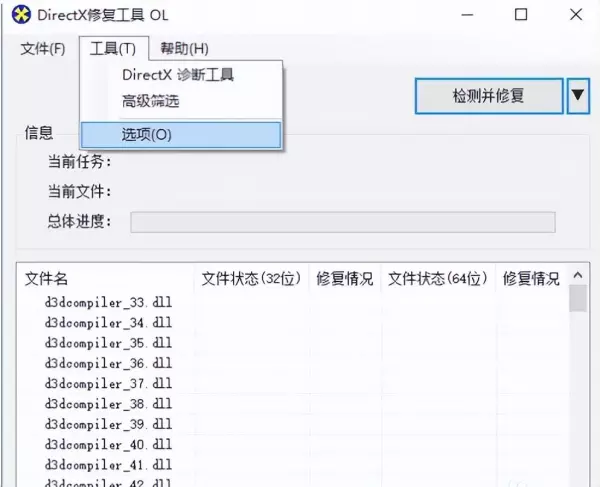Click the DirectX repair tool app icon
The height and width of the screenshot is (487, 600).
point(21,15)
